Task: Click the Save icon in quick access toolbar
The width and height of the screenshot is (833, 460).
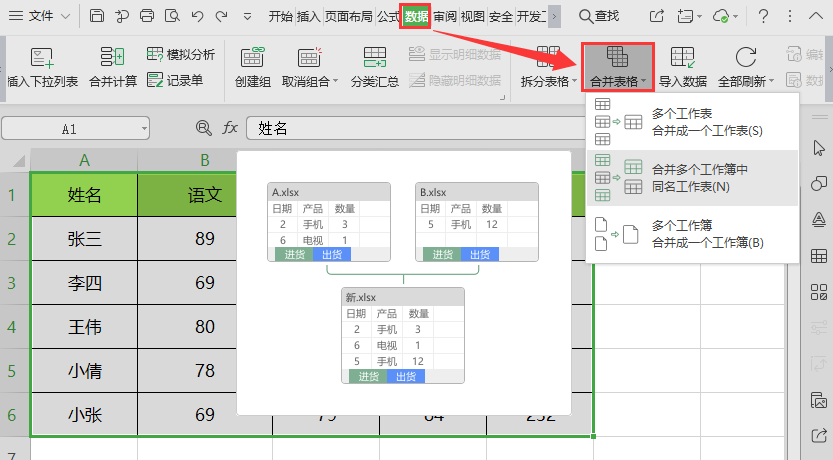Action: (x=97, y=16)
